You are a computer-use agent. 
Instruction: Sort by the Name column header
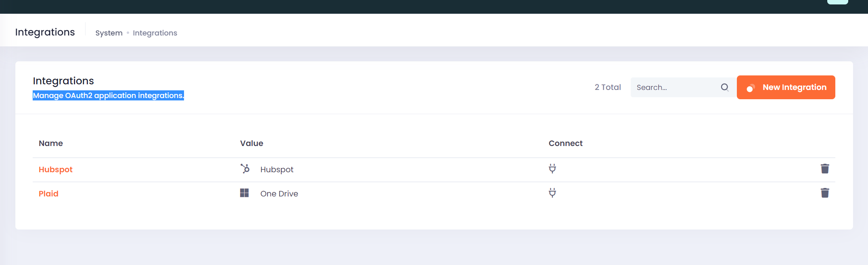(x=51, y=143)
